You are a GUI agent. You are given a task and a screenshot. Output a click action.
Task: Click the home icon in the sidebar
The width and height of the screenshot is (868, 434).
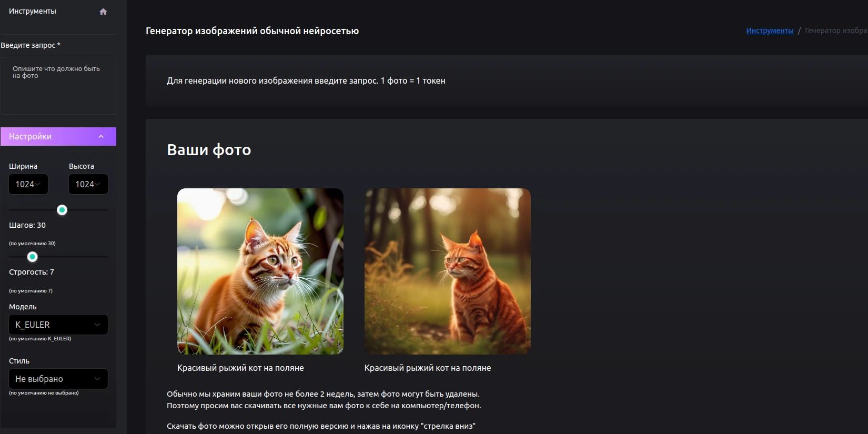103,12
